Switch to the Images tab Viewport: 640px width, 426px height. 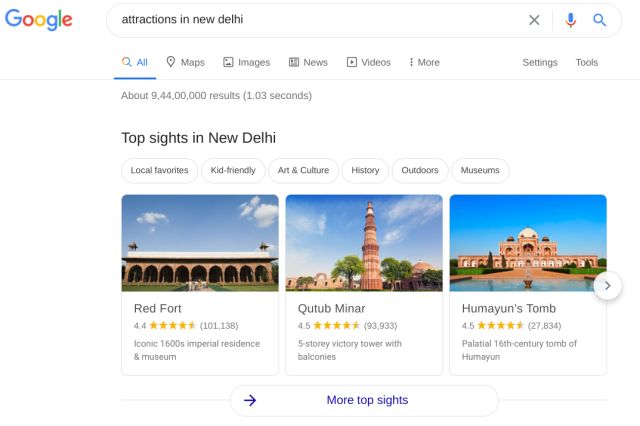tap(247, 62)
